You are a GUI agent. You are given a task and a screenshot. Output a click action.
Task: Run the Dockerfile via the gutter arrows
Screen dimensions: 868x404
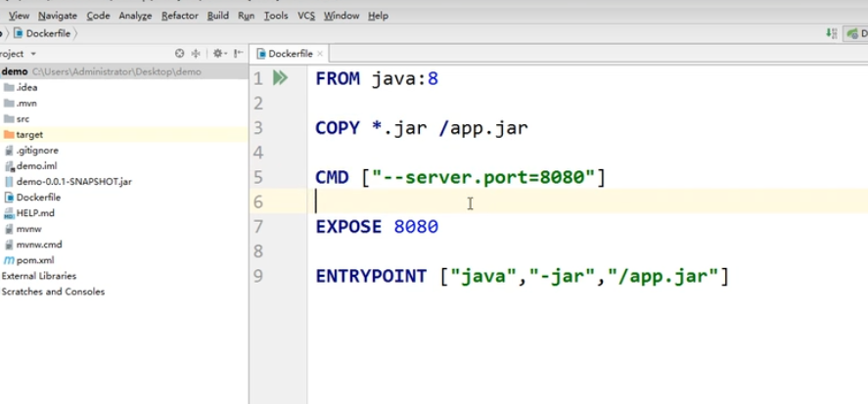pyautogui.click(x=280, y=78)
